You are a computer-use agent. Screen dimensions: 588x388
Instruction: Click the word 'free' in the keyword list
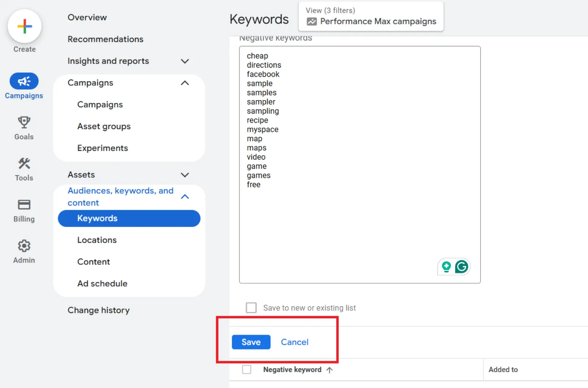click(x=254, y=185)
